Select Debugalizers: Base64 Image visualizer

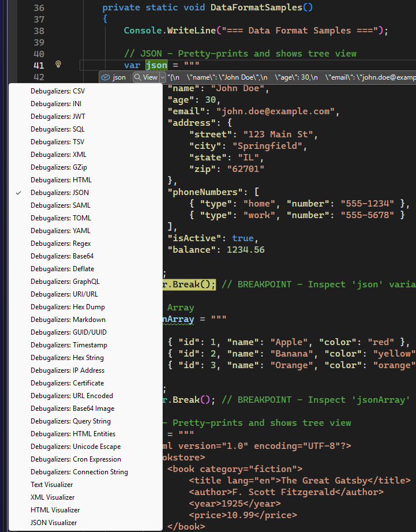point(85,409)
